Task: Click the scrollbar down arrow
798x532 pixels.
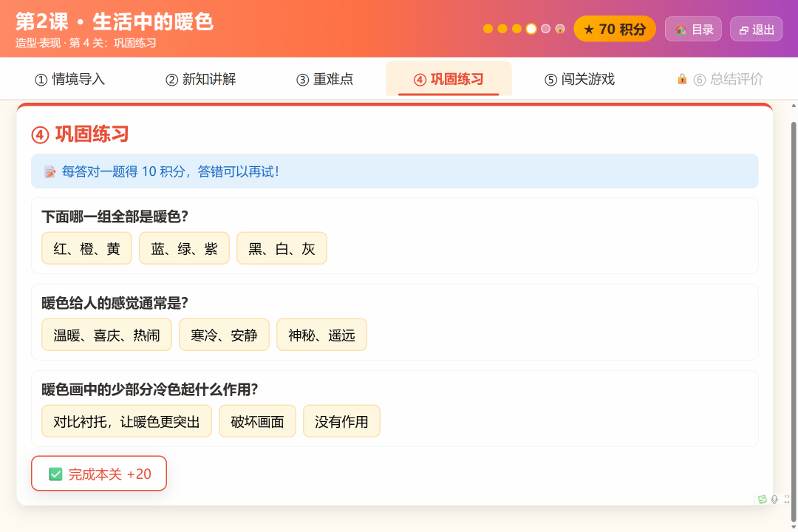Action: (x=794, y=527)
